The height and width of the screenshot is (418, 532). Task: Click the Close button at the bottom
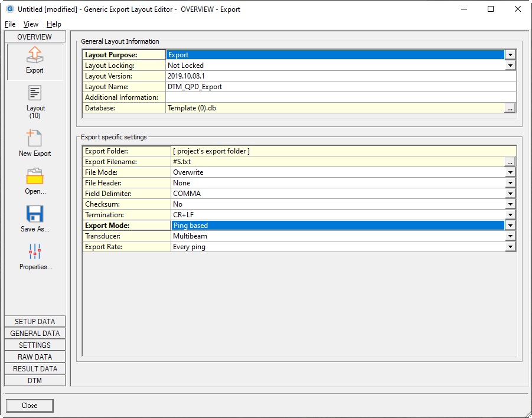click(30, 406)
